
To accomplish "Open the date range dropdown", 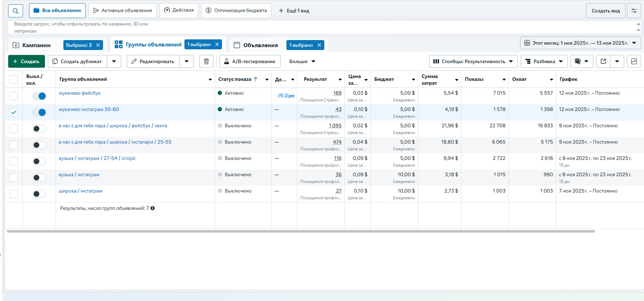I will tap(580, 43).
